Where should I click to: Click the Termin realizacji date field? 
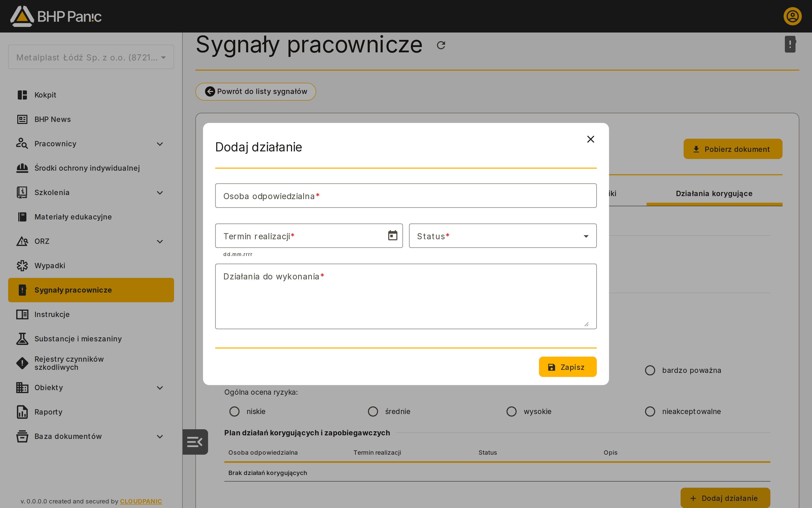pyautogui.click(x=309, y=236)
